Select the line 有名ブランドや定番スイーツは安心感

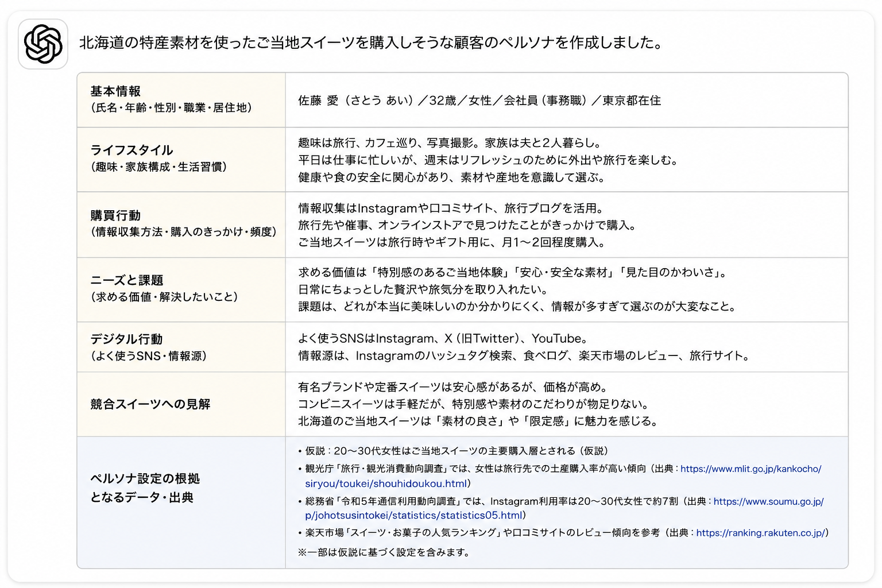click(453, 387)
